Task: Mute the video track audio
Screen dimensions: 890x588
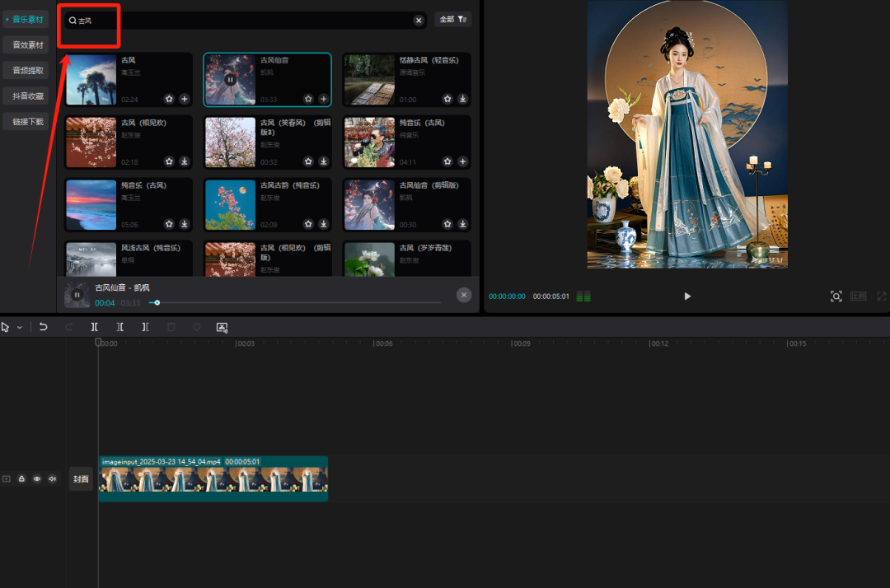Action: (52, 478)
